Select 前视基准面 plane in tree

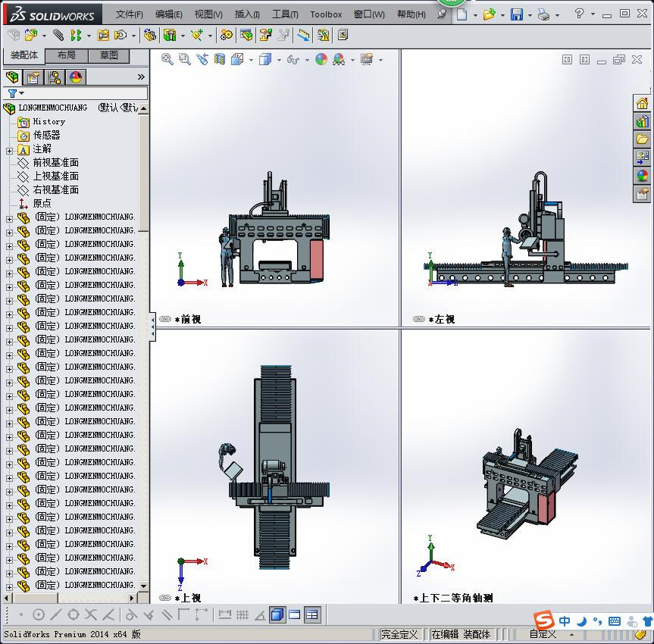click(56, 163)
